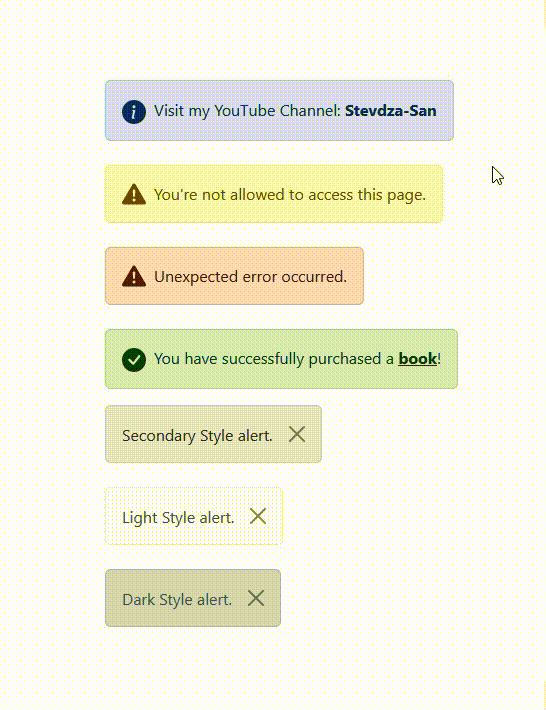Click the blue info circle icon

(x=134, y=111)
